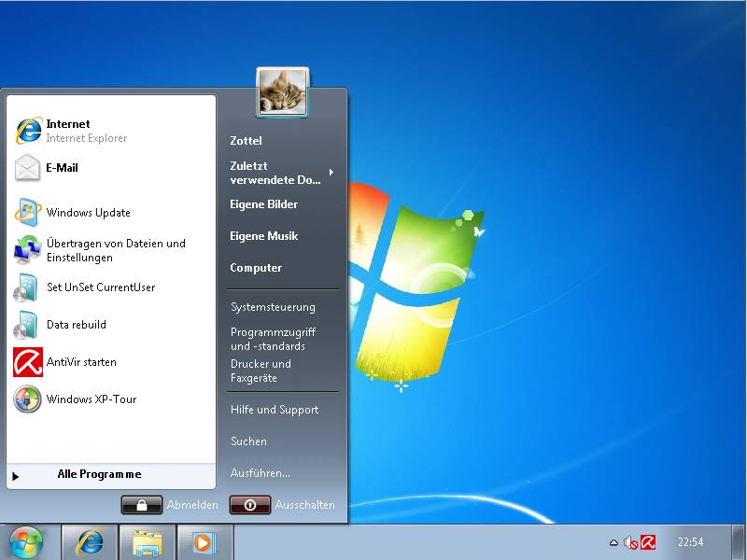Screen dimensions: 747x560
Task: Open Hilfe und Support
Action: 275,410
